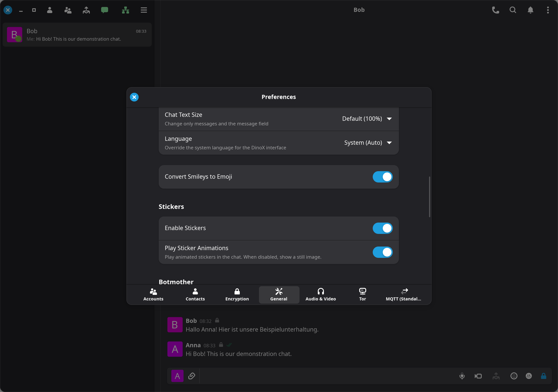558x392 pixels.
Task: Disable Convert Smileys to Emoji
Action: tap(383, 177)
